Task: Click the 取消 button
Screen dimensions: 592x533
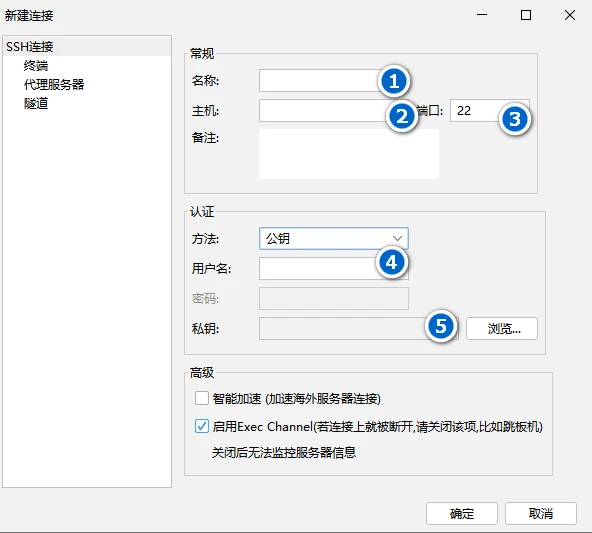Action: point(541,513)
